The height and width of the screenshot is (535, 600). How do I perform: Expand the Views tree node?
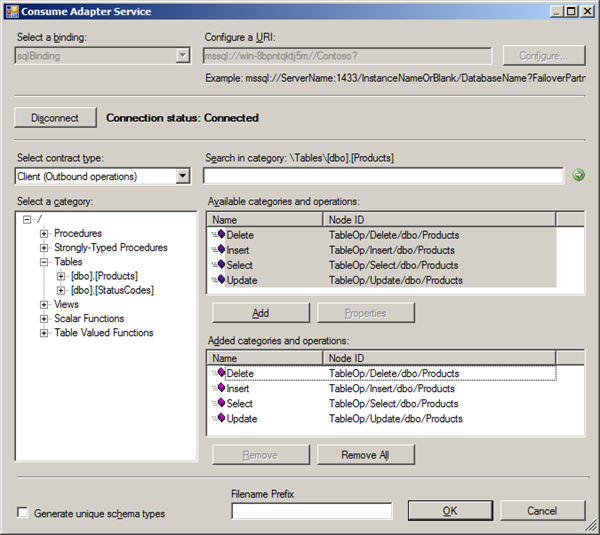44,305
